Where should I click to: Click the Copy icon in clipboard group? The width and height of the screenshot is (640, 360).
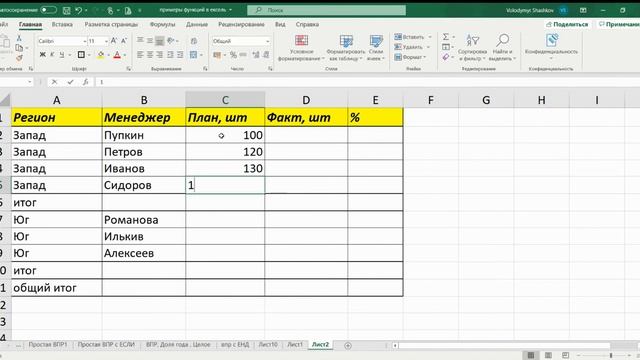[x=19, y=48]
